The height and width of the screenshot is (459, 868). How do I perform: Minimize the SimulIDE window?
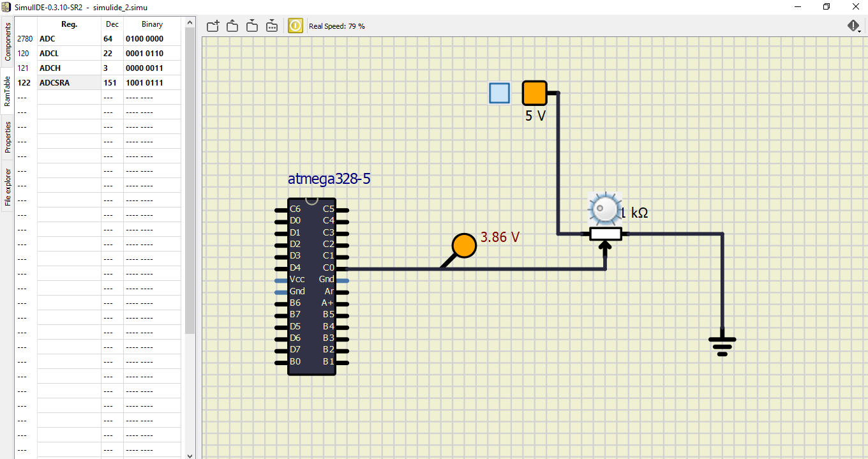(798, 6)
